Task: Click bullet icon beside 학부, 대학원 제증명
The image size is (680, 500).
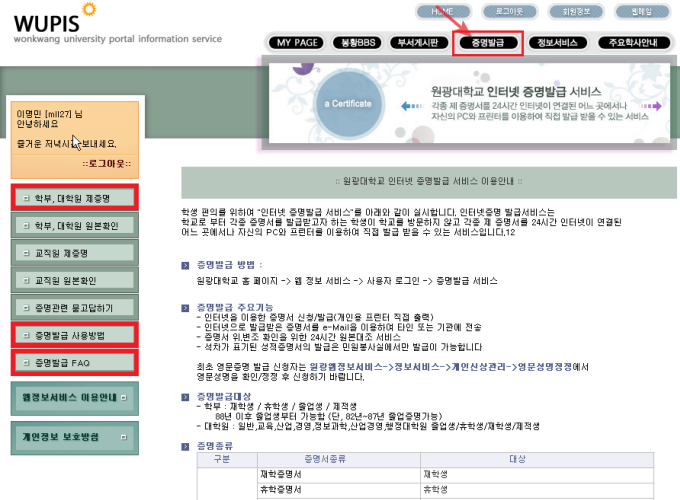Action: [26, 198]
